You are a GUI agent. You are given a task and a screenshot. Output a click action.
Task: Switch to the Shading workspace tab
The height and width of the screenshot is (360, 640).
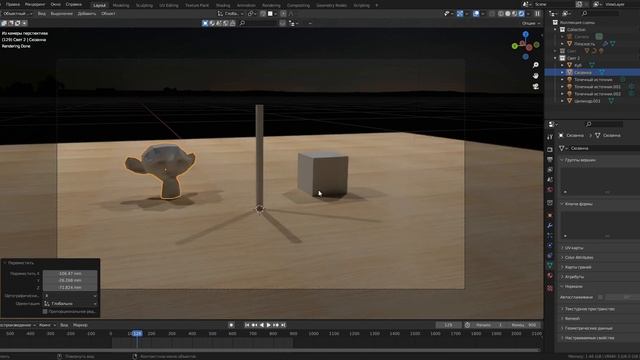pos(223,5)
